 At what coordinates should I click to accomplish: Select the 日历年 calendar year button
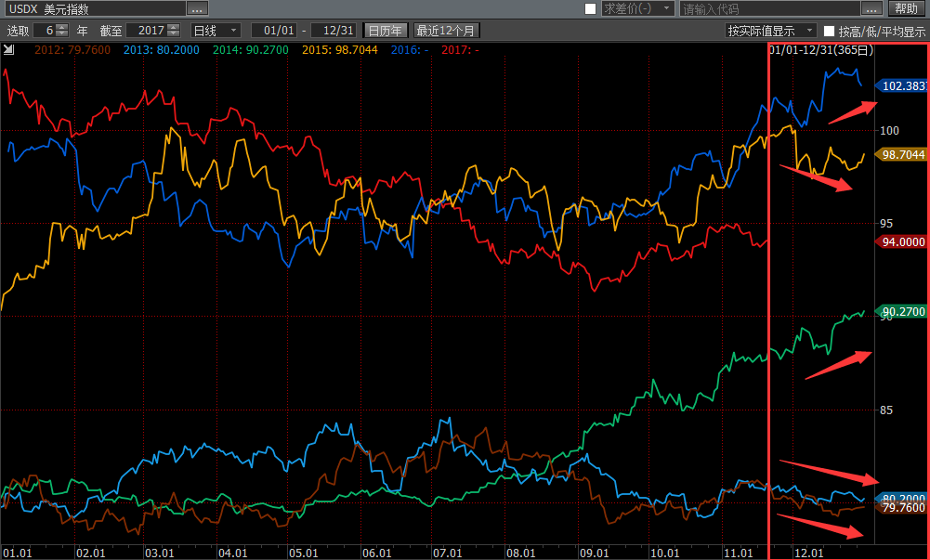[386, 31]
